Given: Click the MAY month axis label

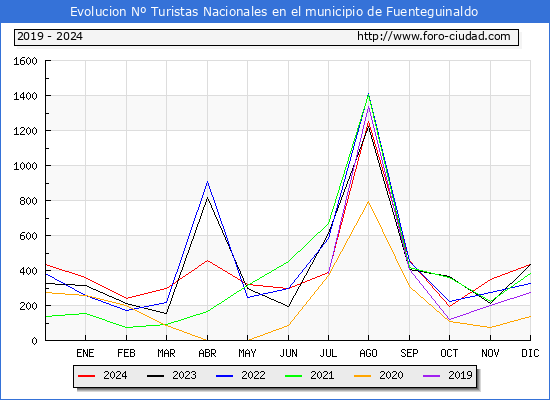Looking at the screenshot, I should (247, 353).
